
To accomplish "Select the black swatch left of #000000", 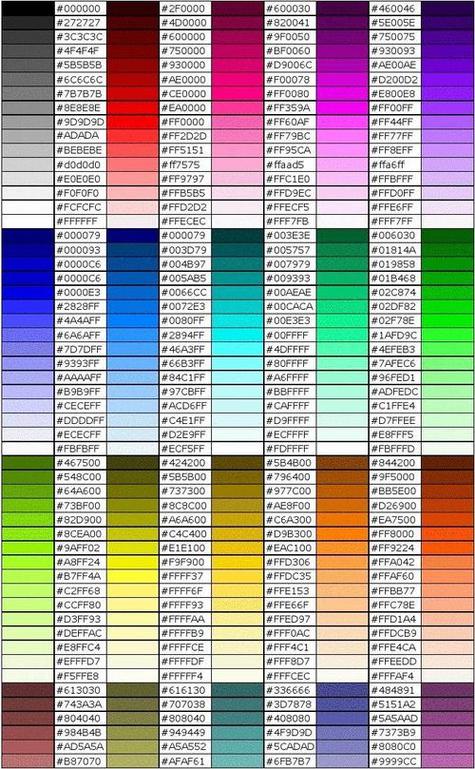I will pos(28,8).
